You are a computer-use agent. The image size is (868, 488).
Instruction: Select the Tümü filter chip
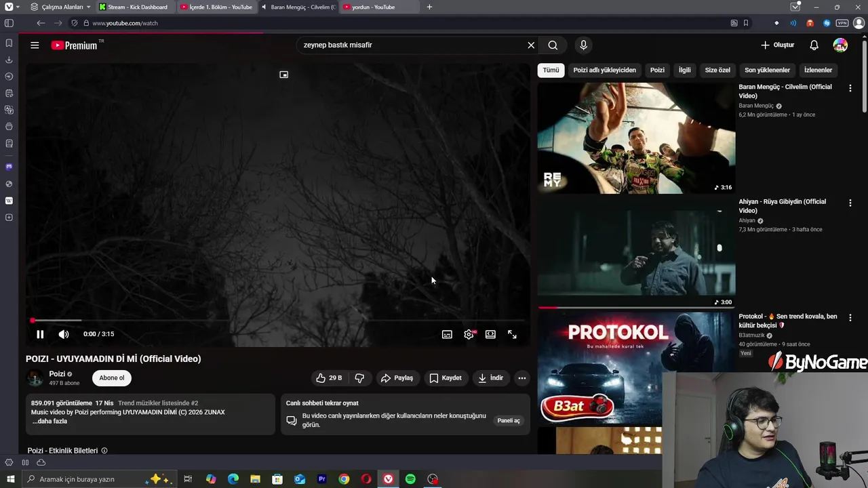tap(551, 70)
